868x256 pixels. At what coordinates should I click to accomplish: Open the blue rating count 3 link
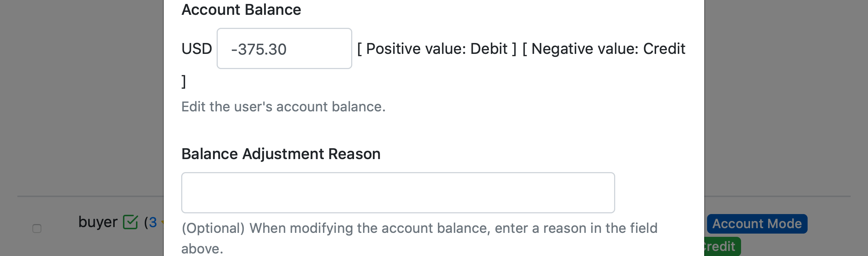(x=153, y=222)
